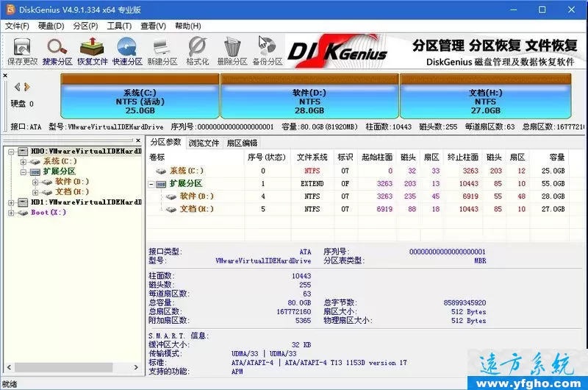Expand the Boot(X:) tree node
The height and width of the screenshot is (390, 588).
click(11, 213)
